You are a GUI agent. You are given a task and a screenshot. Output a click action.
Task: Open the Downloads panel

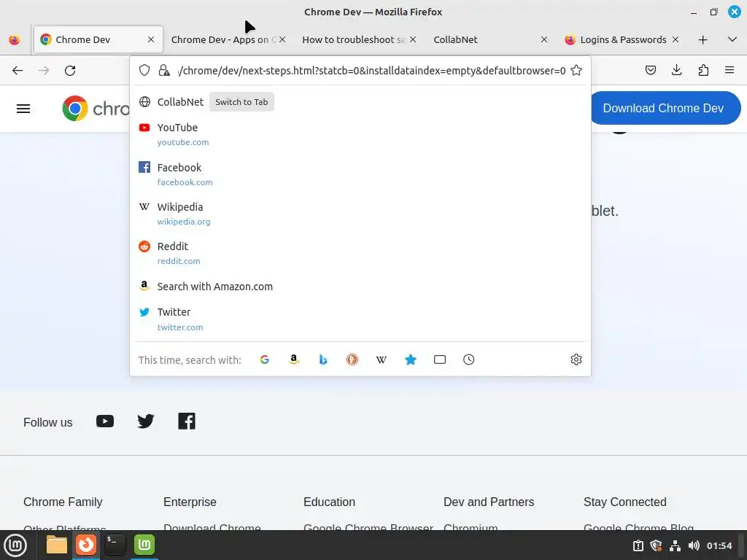point(676,71)
